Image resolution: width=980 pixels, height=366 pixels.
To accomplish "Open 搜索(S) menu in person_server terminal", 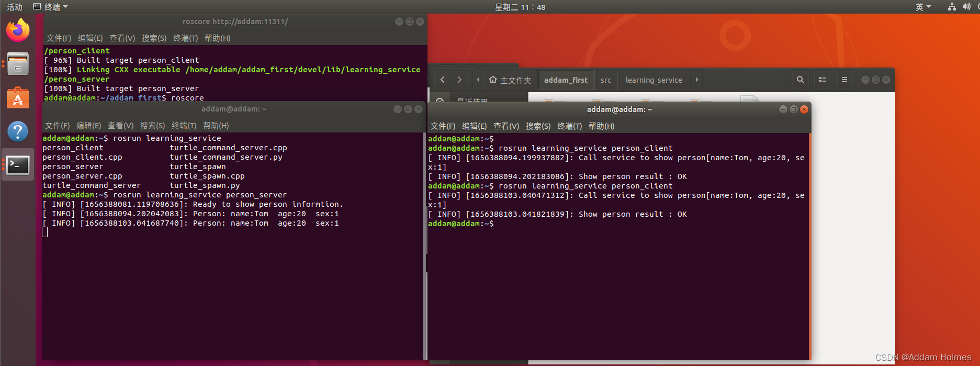I will 152,126.
